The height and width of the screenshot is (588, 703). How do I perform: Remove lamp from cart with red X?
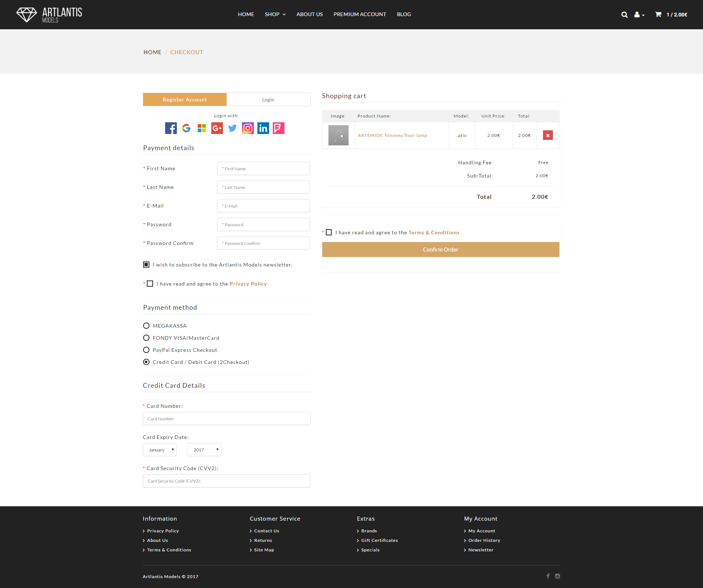pyautogui.click(x=548, y=135)
